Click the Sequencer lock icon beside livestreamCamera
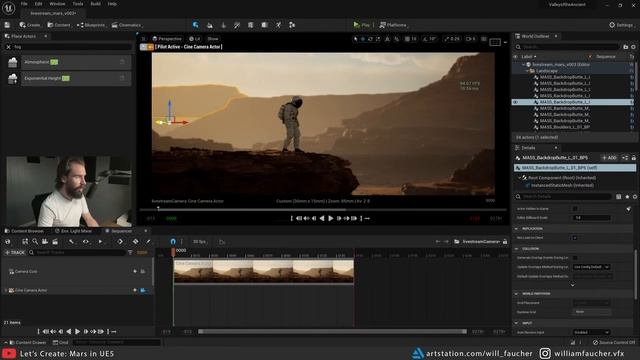 [505, 242]
